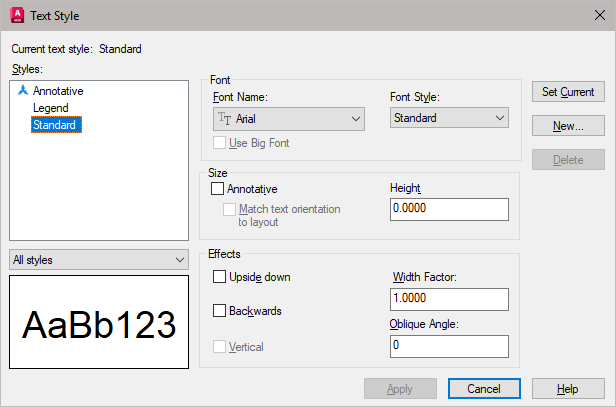The height and width of the screenshot is (407, 616).
Task: Select the Legend text style
Action: (51, 108)
